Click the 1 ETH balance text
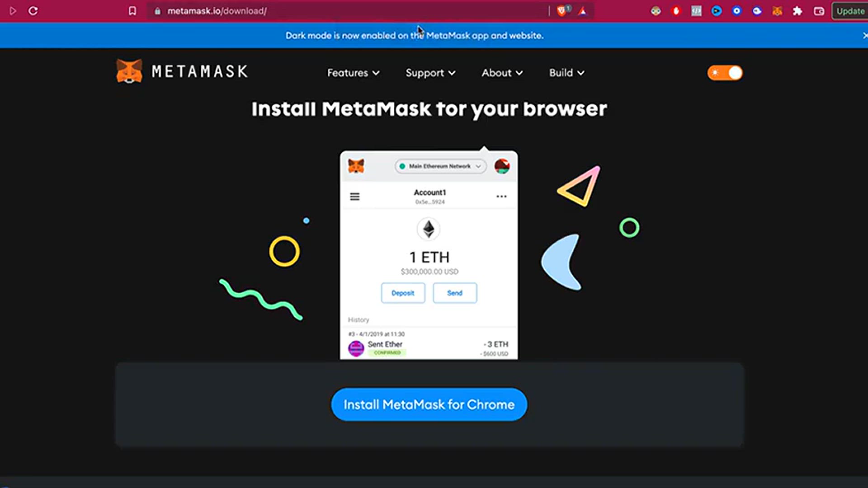 click(429, 257)
